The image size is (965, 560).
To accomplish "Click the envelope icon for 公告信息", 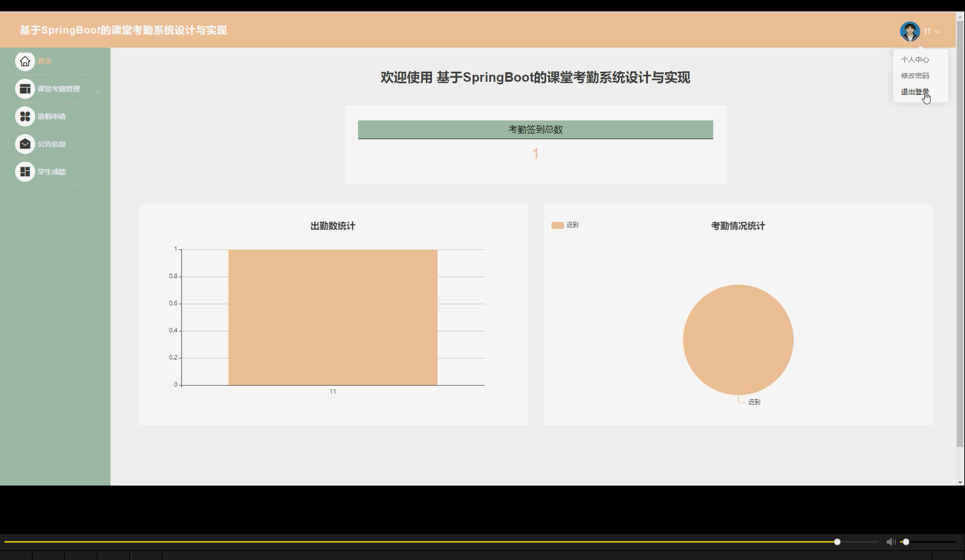I will (25, 143).
